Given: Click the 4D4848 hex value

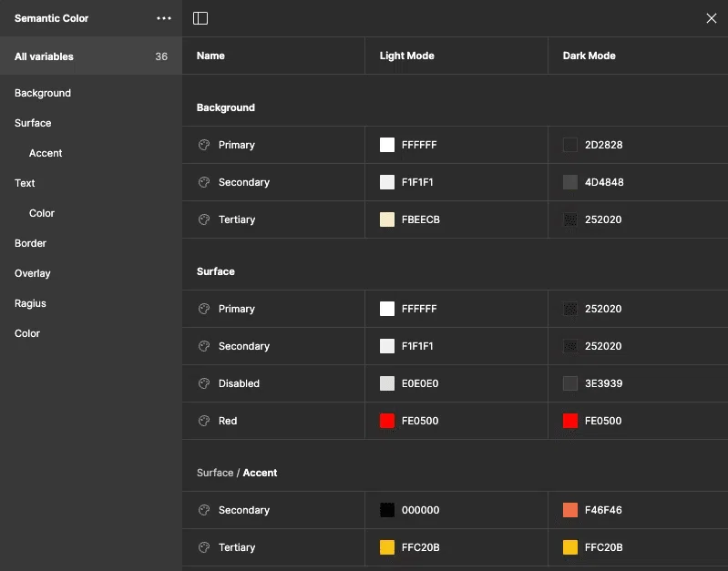Looking at the screenshot, I should [x=604, y=182].
